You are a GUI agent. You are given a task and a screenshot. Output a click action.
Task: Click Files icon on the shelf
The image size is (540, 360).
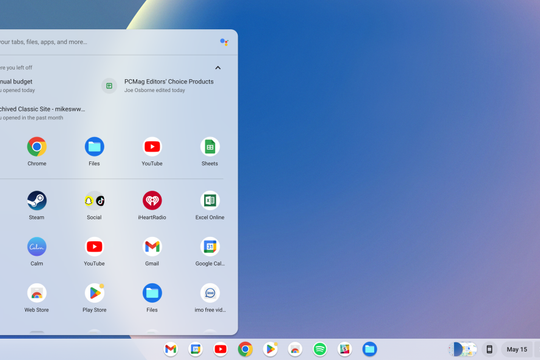pyautogui.click(x=370, y=349)
